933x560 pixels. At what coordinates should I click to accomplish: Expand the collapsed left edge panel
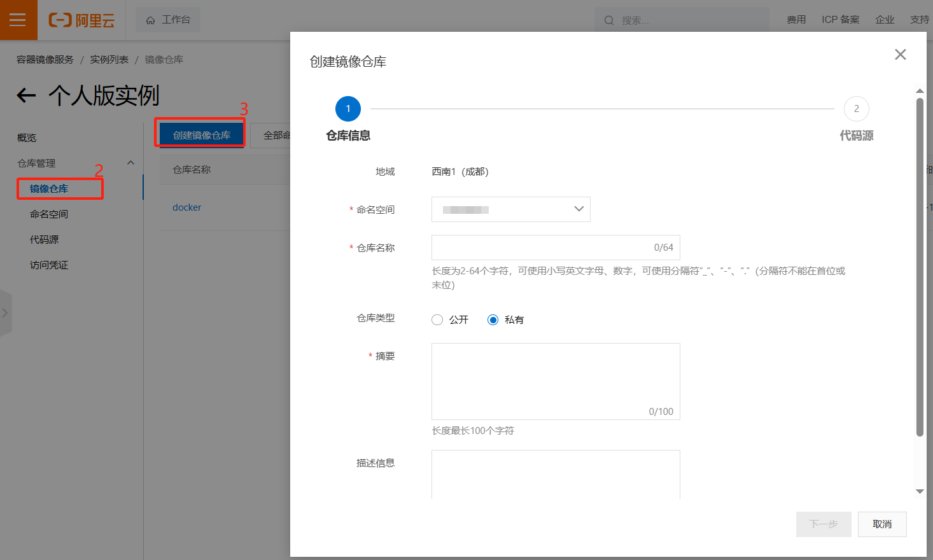(6, 312)
